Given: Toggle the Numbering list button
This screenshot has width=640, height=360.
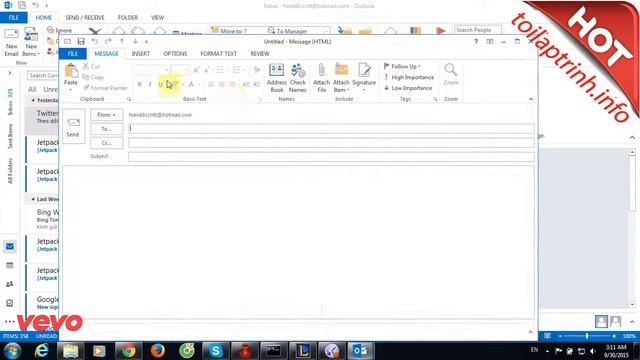Looking at the screenshot, I should tap(237, 70).
